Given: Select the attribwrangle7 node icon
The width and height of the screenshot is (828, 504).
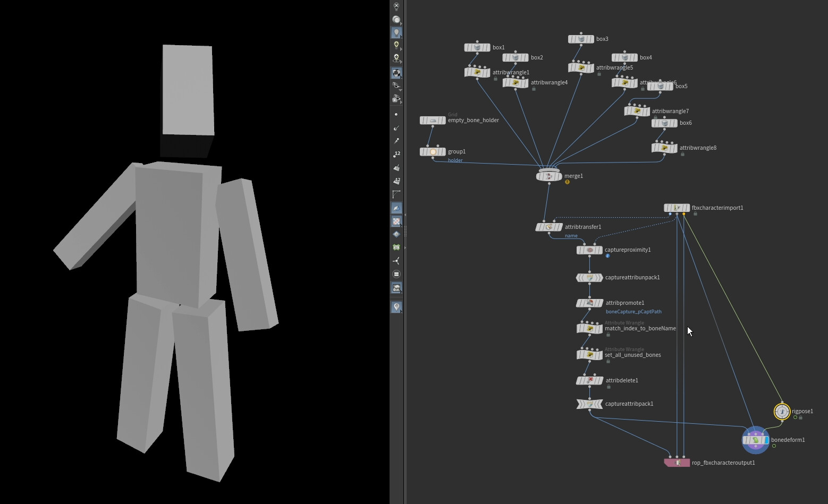Looking at the screenshot, I should click(637, 111).
